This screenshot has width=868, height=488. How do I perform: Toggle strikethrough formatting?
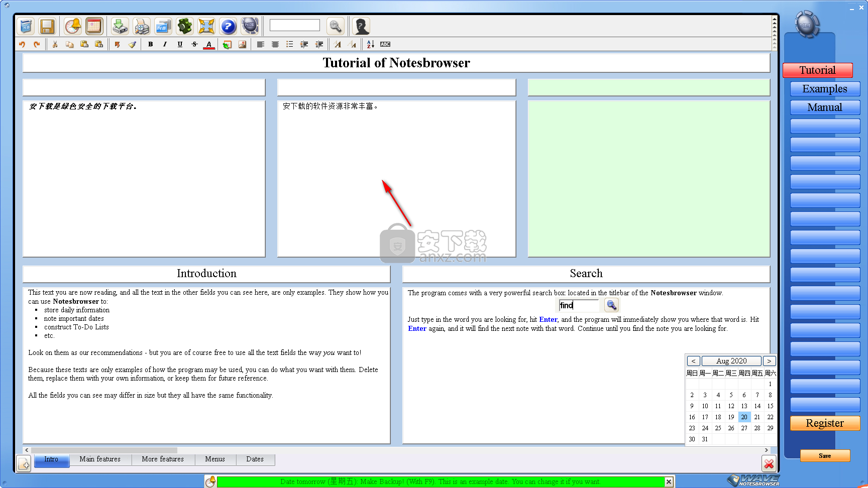pos(194,44)
